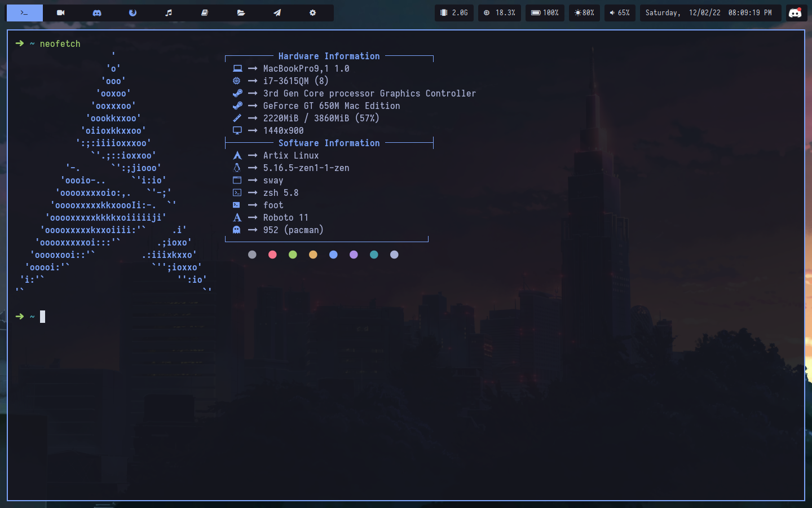Screen dimensions: 812x508
Task: Click the battery 100% status module
Action: point(545,12)
